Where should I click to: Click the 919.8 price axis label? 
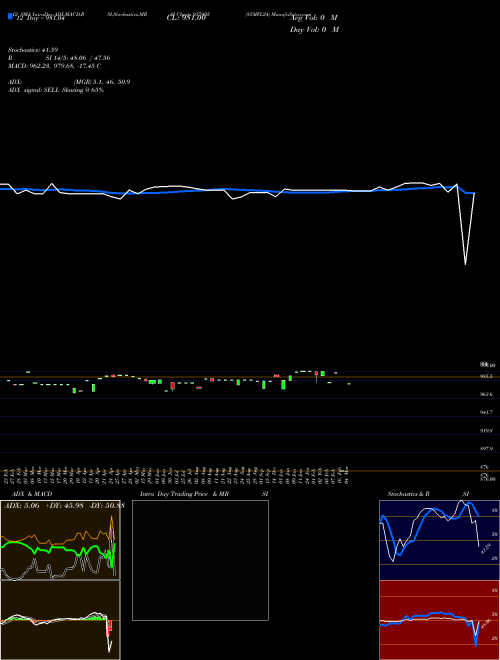(x=486, y=431)
